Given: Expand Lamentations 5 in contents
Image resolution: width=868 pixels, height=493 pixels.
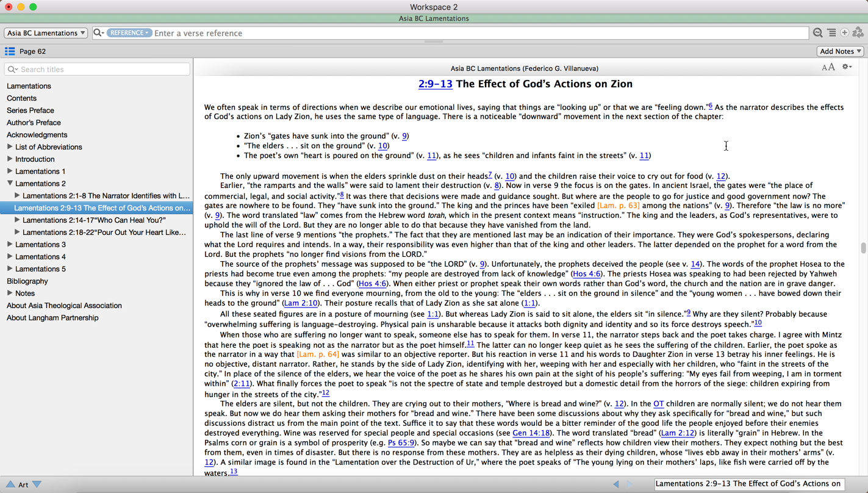Looking at the screenshot, I should (x=10, y=268).
